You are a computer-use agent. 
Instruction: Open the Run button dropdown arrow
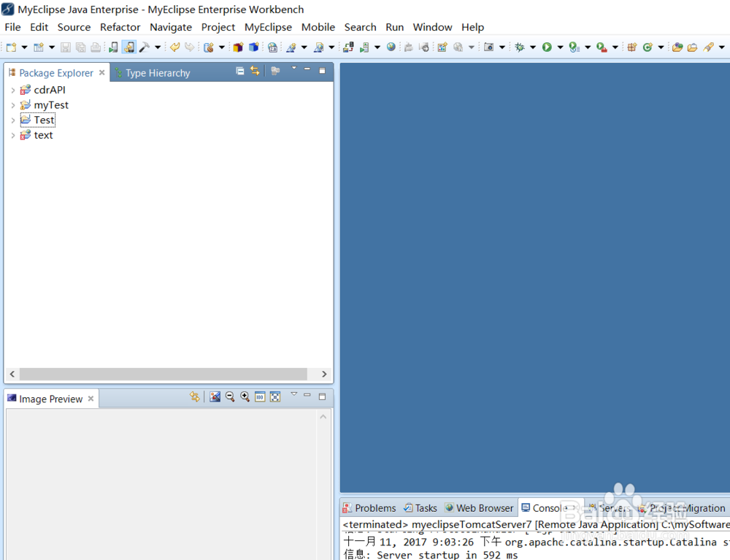560,47
